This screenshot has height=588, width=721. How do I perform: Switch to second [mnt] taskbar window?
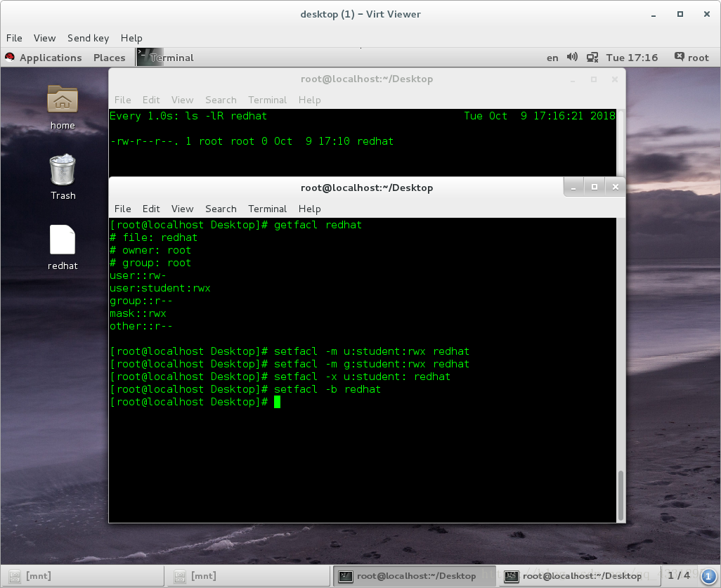(248, 575)
